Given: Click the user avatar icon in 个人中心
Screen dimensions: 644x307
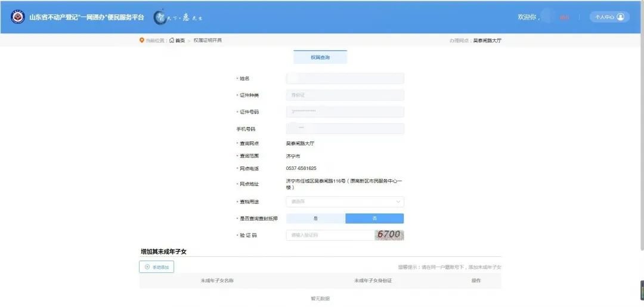Looking at the screenshot, I should point(621,17).
